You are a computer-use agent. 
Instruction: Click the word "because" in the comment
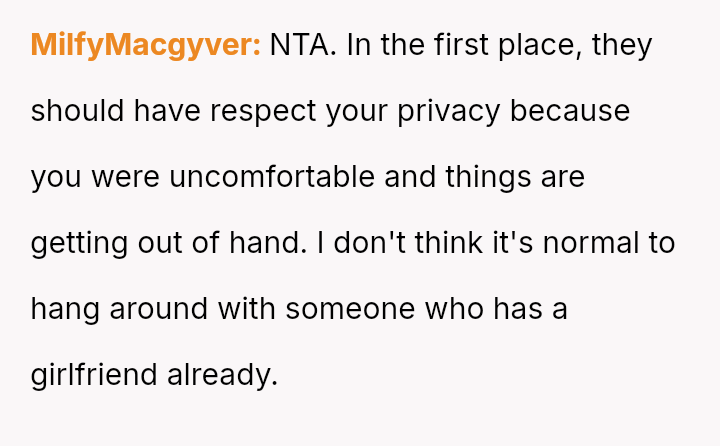[570, 111]
